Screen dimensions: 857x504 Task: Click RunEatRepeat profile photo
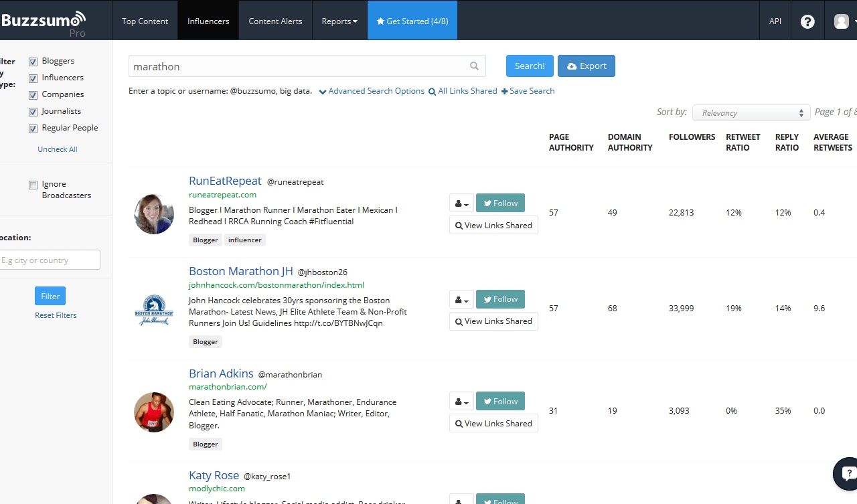pyautogui.click(x=154, y=214)
